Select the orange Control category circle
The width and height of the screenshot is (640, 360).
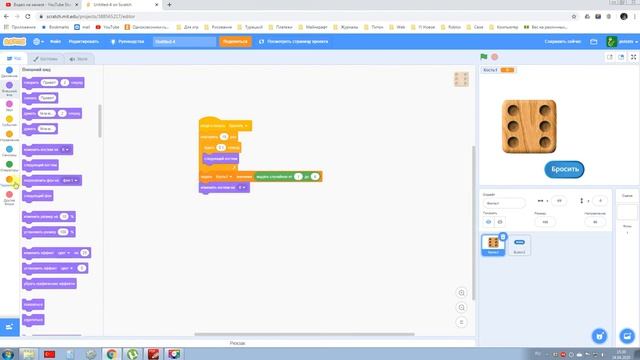tap(9, 134)
